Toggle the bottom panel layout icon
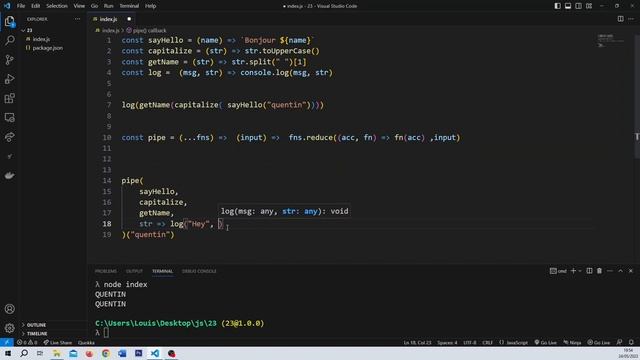 pos(568,6)
